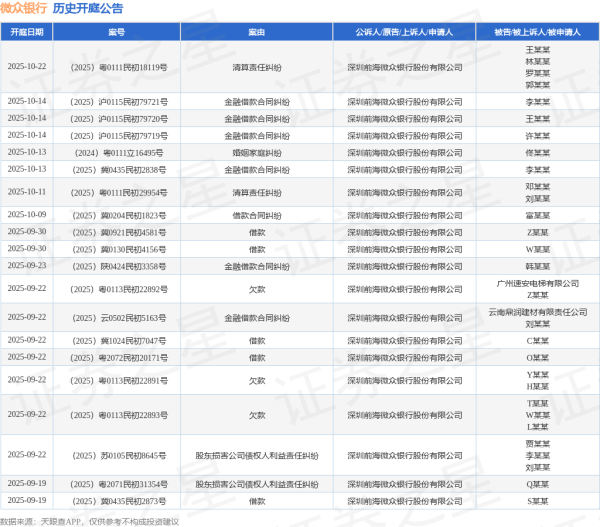Click the 案由 column header
Image resolution: width=600 pixels, height=527 pixels.
tap(257, 32)
